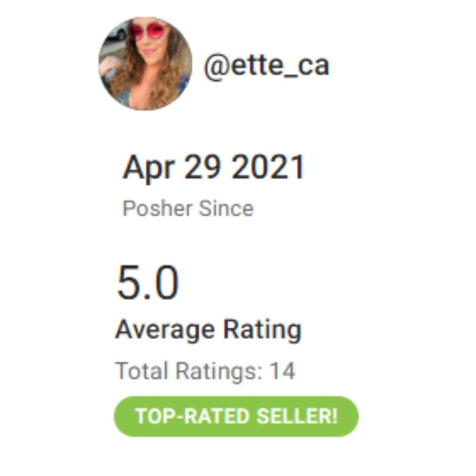Select the Apr 29 2021 join date
Image resolution: width=476 pixels, height=476 pixels.
click(213, 168)
